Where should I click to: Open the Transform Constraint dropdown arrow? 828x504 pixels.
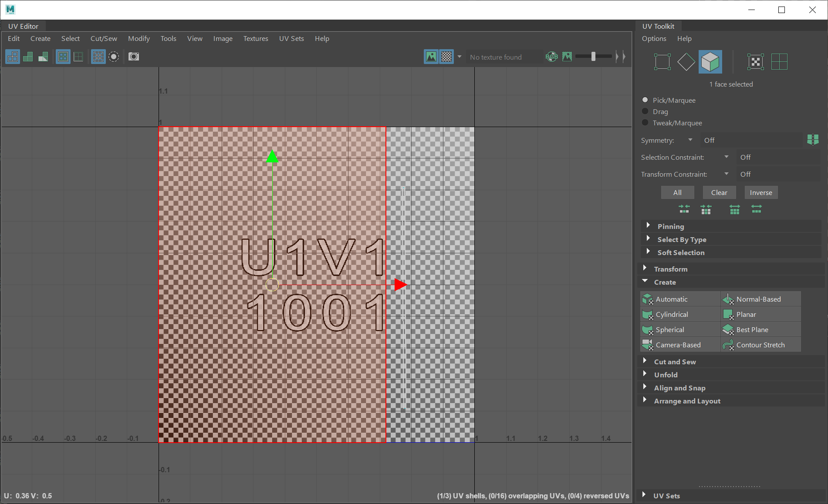pos(727,174)
